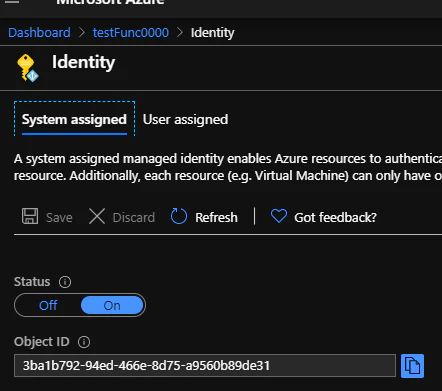442x391 pixels.
Task: Click the Save button label
Action: [59, 217]
